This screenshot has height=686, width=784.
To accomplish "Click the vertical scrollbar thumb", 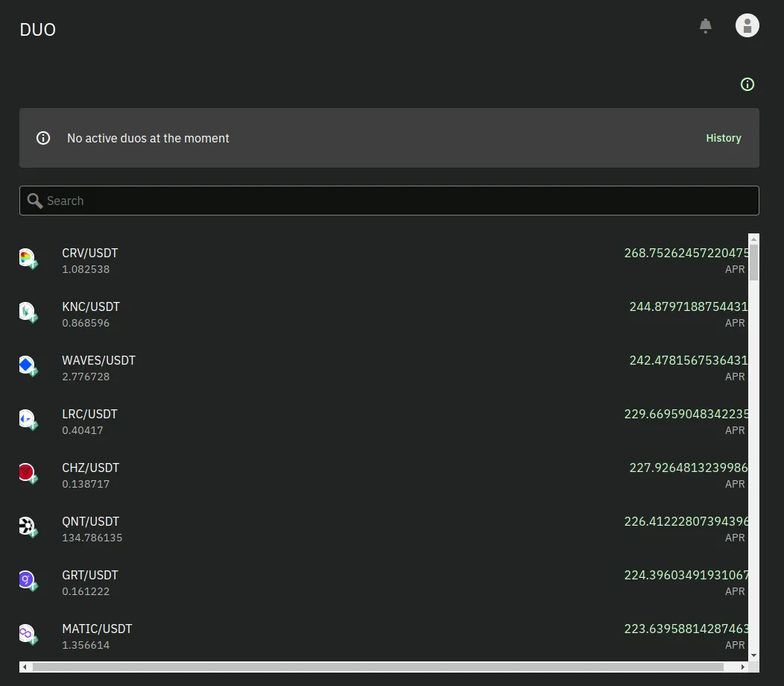I will point(753,262).
